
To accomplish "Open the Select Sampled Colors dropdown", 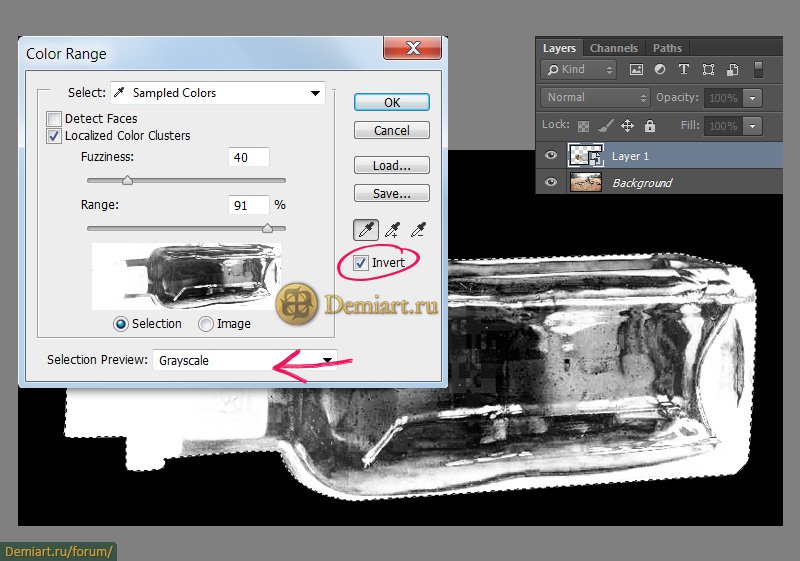I will (218, 93).
